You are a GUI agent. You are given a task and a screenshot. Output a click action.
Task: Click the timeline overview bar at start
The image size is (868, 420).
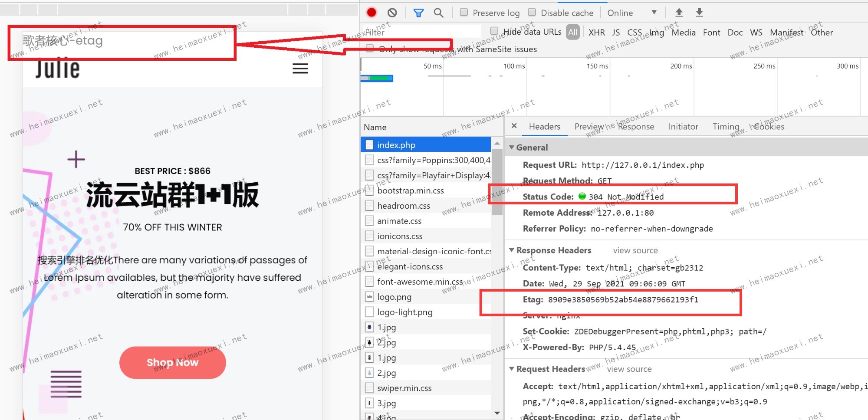coord(377,79)
